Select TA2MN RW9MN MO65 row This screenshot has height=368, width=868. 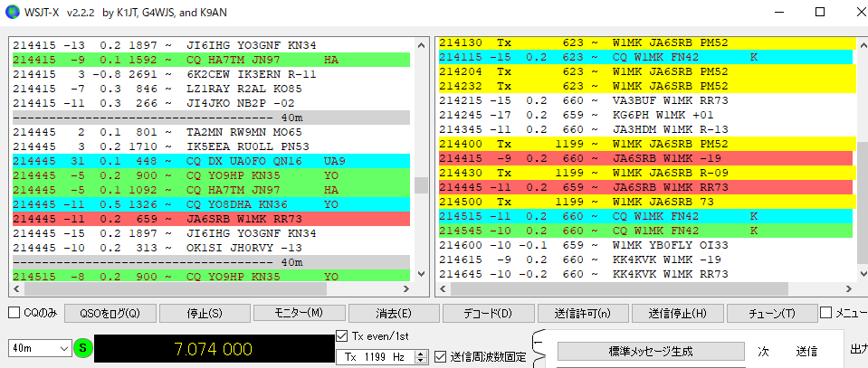(x=211, y=132)
